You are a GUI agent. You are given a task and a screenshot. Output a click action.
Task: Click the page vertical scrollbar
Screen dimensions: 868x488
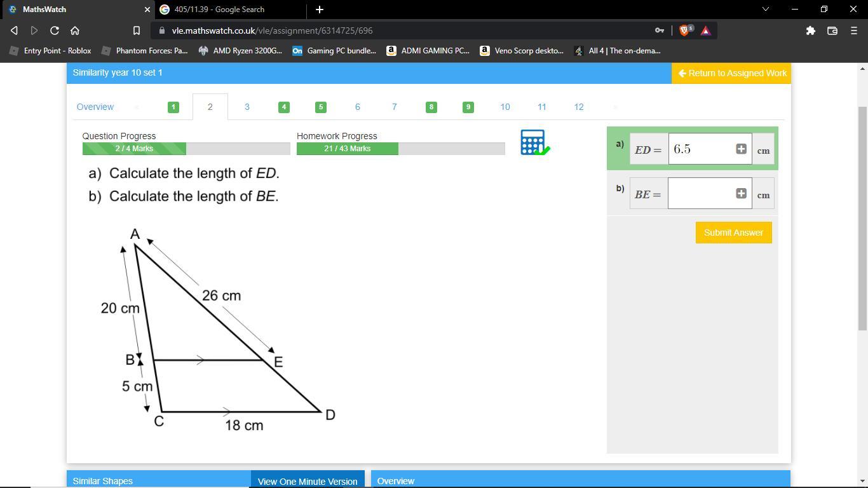point(862,218)
